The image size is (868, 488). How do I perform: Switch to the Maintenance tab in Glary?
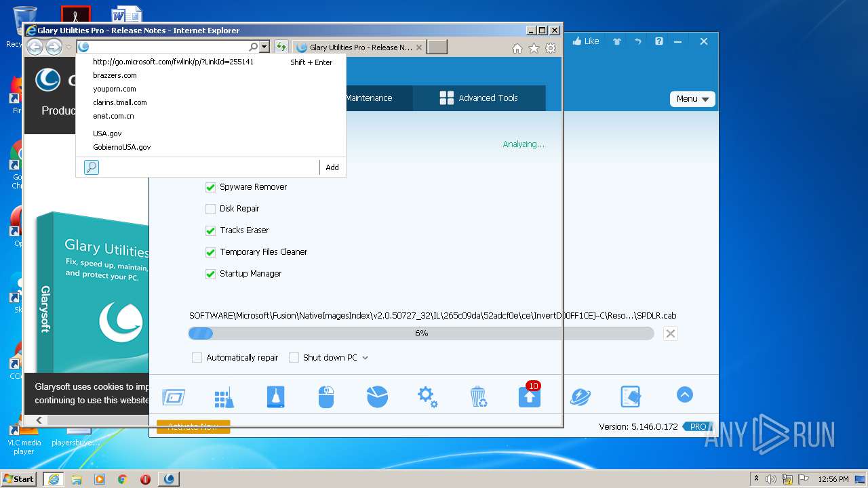point(369,98)
